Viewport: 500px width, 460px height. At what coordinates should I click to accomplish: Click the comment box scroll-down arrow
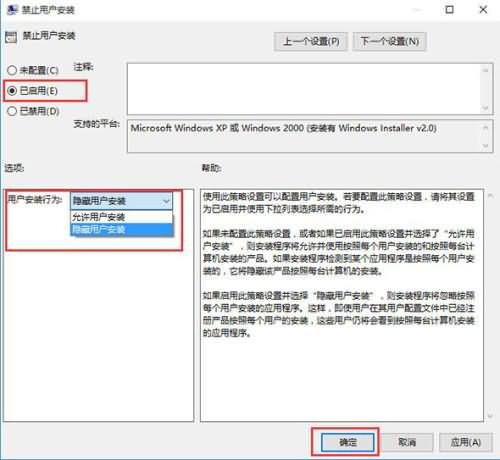point(486,108)
